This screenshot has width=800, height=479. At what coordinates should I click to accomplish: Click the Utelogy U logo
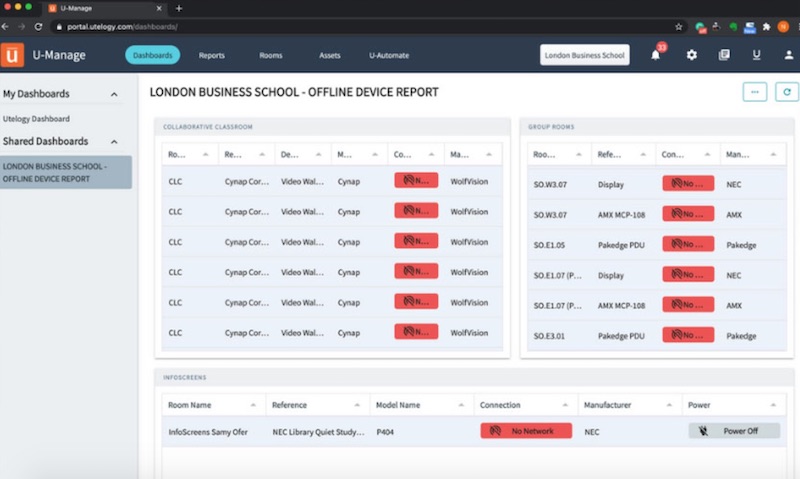[13, 55]
